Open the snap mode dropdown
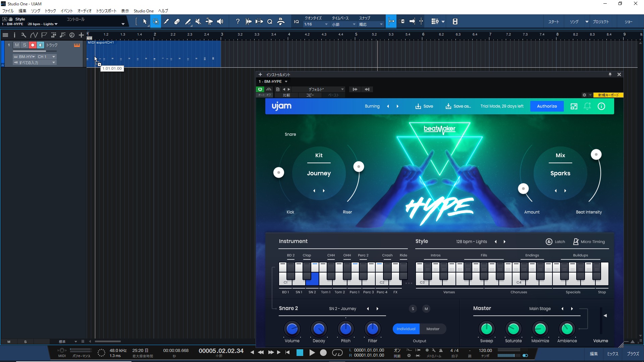Image resolution: width=644 pixels, height=362 pixels. click(x=371, y=24)
